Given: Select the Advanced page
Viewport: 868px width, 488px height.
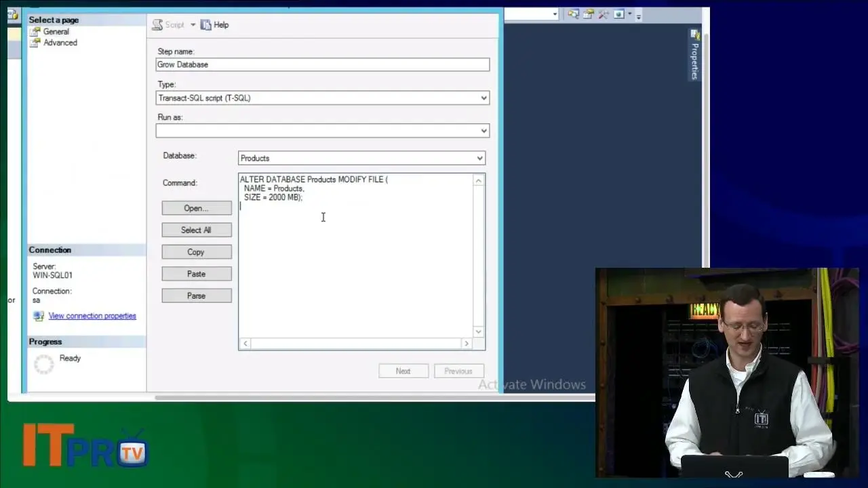Looking at the screenshot, I should tap(54, 43).
